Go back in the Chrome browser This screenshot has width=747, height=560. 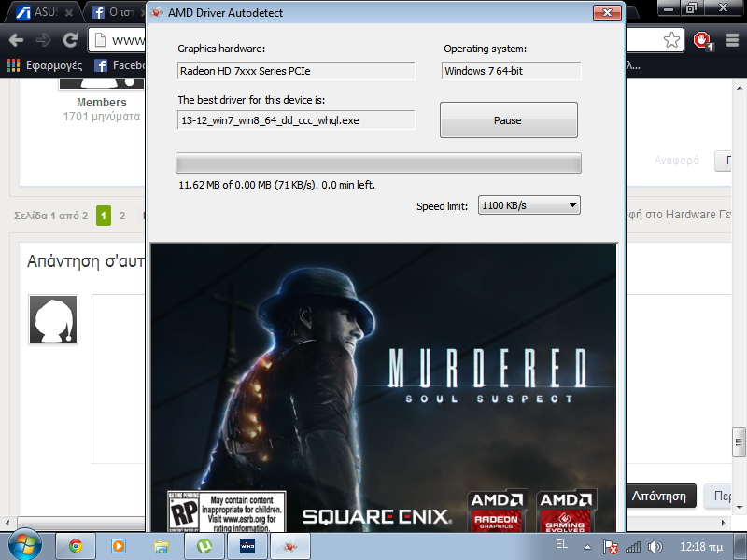(x=16, y=40)
